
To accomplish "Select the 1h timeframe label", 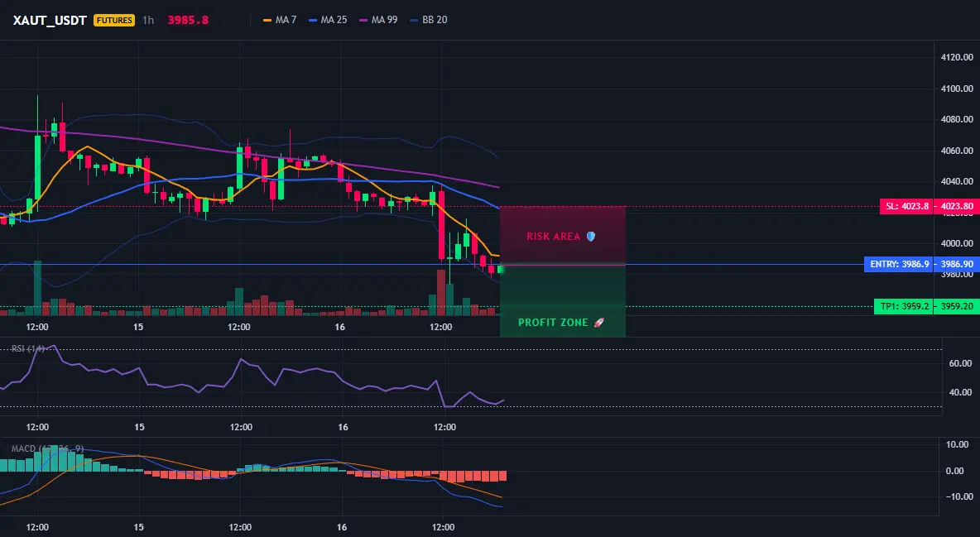I will pyautogui.click(x=148, y=20).
